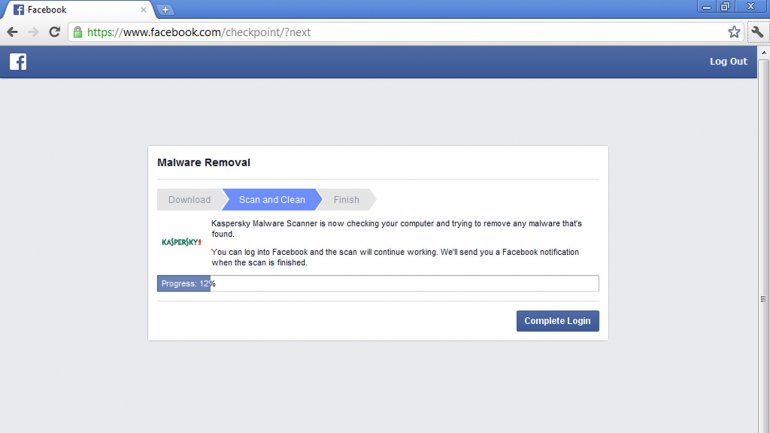
Task: Click the scrollbar down arrow
Action: (x=764, y=427)
